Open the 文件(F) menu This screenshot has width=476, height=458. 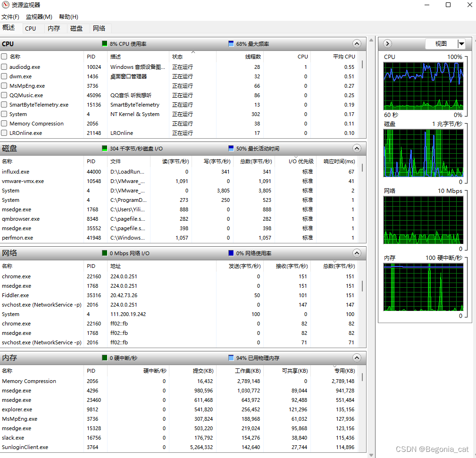pos(10,17)
